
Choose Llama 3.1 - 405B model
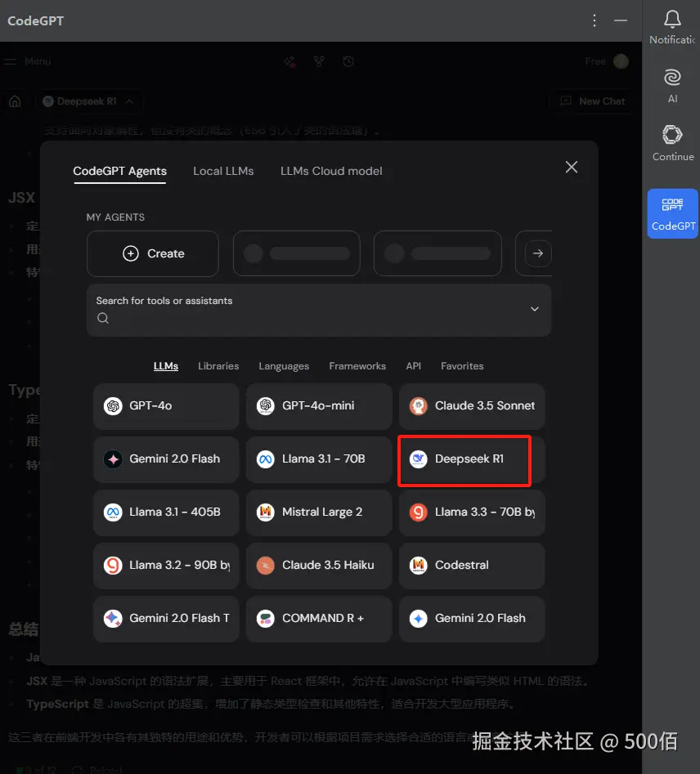[166, 512]
